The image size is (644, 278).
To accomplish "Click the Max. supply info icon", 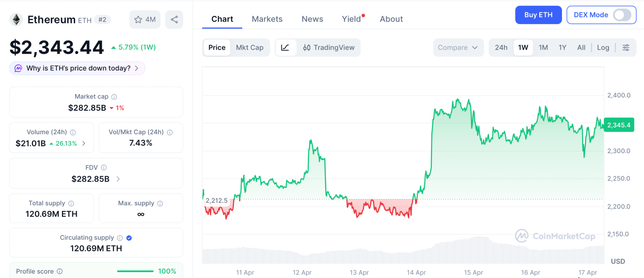I will point(160,203).
